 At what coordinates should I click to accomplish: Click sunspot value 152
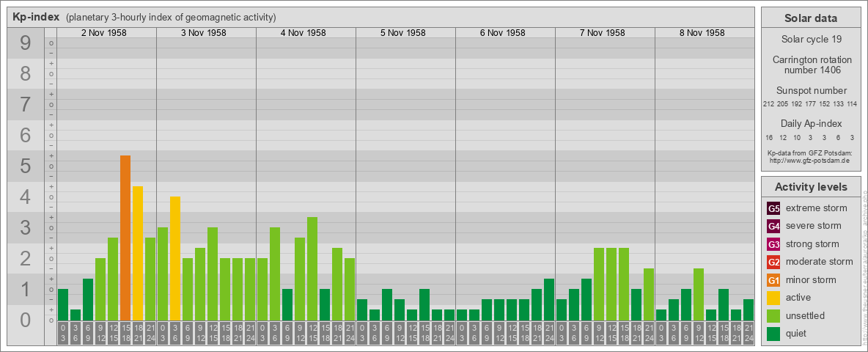[825, 104]
